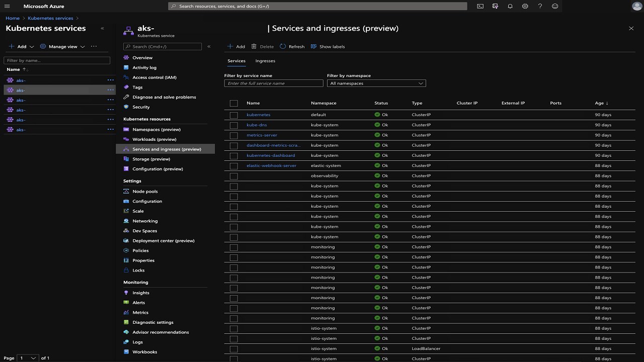Open Diagnose and solve problems
Image resolution: width=644 pixels, height=362 pixels.
pyautogui.click(x=164, y=97)
